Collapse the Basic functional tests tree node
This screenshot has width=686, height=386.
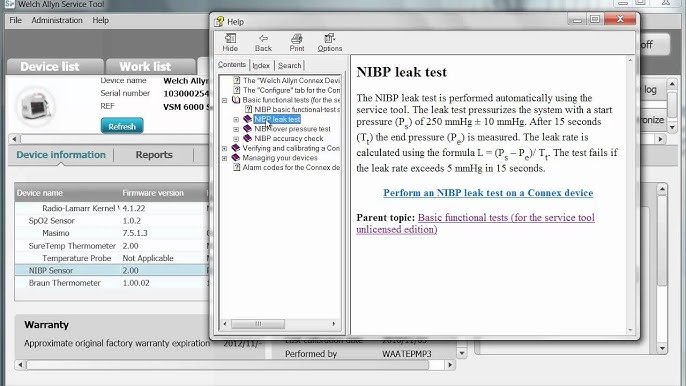224,100
